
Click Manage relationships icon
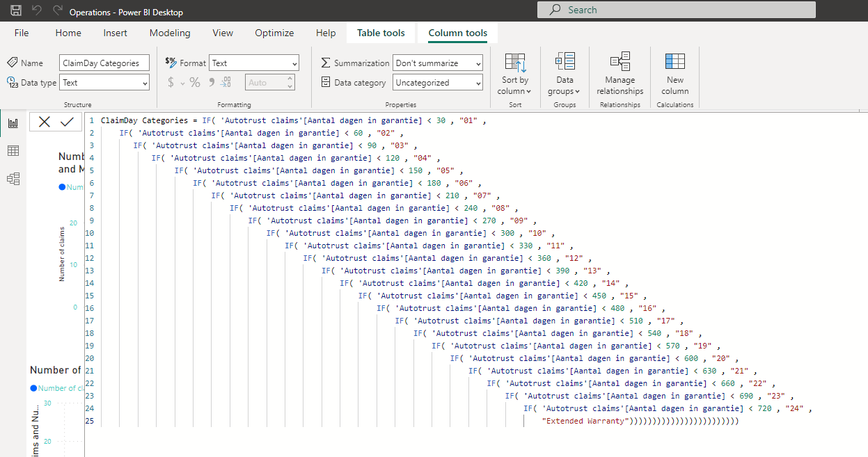[620, 61]
